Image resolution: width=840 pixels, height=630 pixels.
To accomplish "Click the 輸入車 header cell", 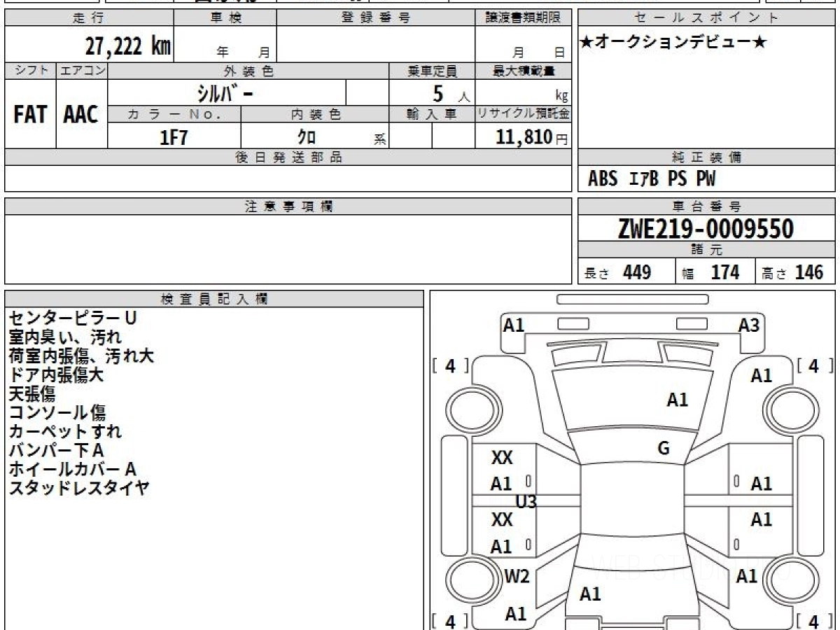I will click(x=432, y=114).
